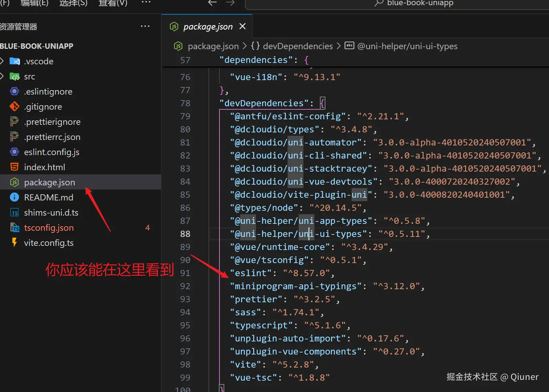Go forward with the right arrow
The height and width of the screenshot is (392, 549).
(230, 3)
